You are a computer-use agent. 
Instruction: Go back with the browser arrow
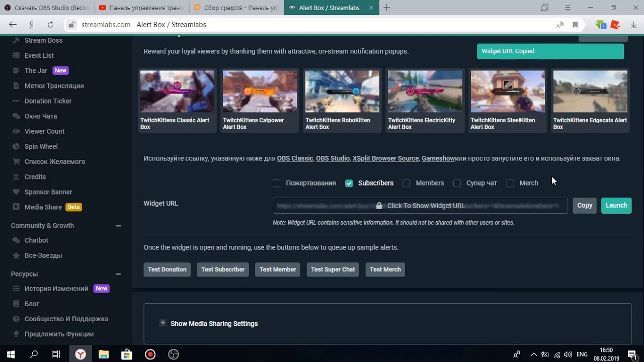13,25
